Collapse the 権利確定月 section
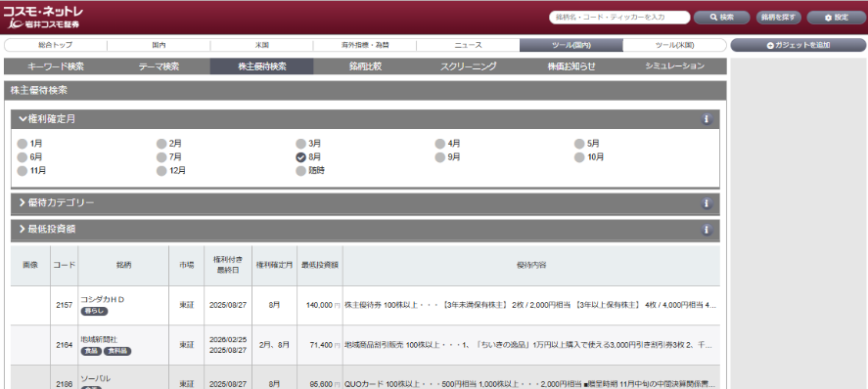868x389 pixels. click(x=365, y=119)
